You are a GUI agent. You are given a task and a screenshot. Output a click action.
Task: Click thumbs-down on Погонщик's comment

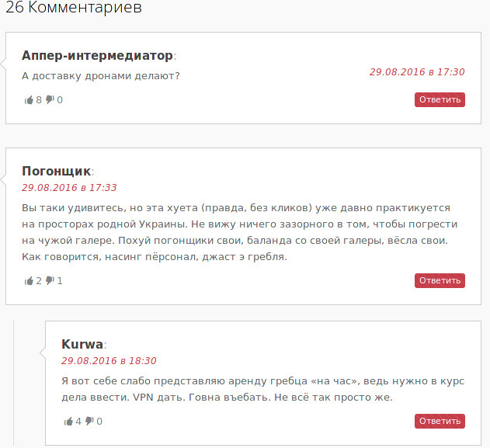50,280
